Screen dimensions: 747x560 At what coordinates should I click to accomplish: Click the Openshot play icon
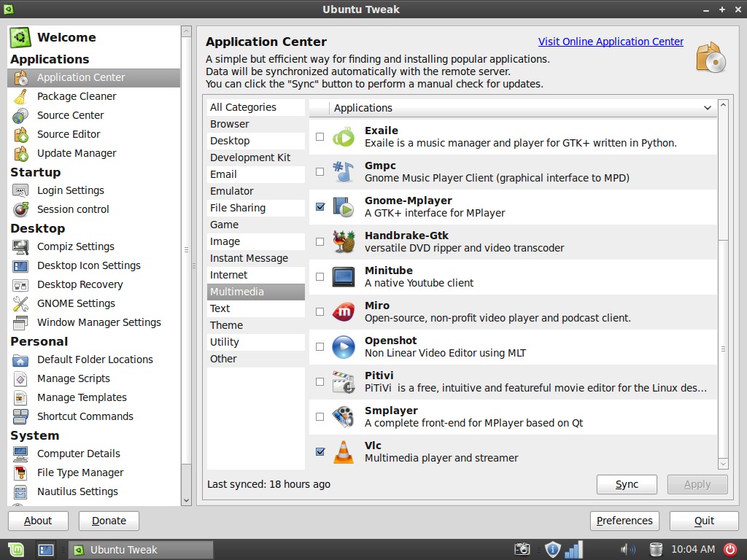point(344,347)
